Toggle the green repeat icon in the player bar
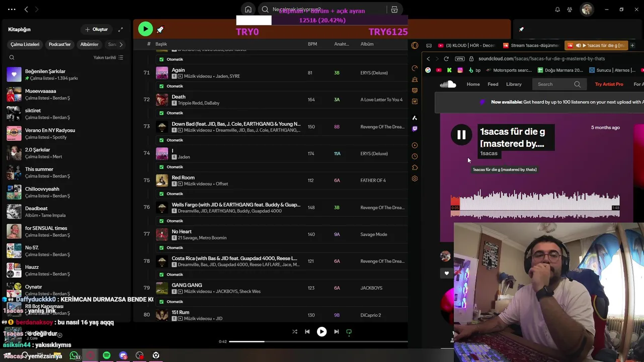This screenshot has width=644, height=362. 349,332
